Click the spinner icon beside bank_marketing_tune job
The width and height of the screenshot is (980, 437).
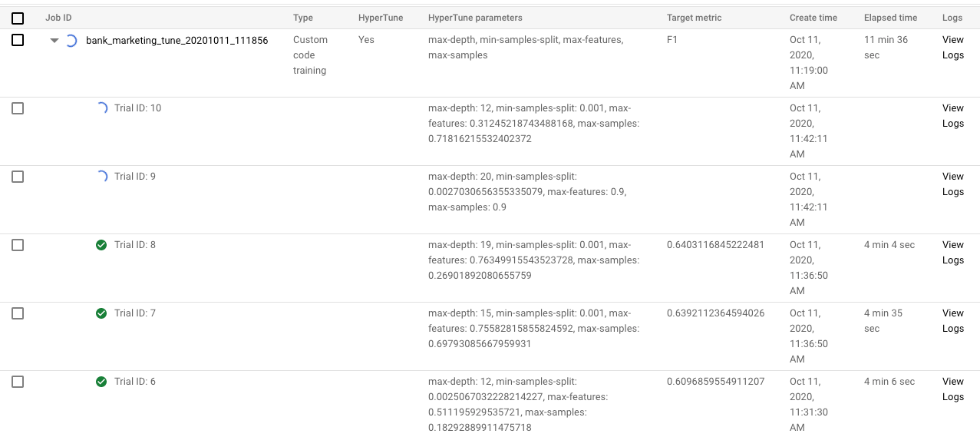tap(71, 41)
